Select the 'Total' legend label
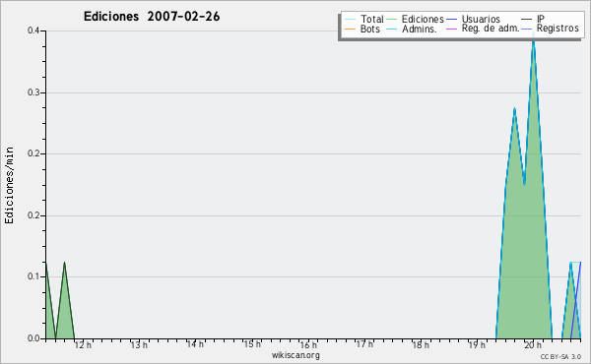 [371, 19]
